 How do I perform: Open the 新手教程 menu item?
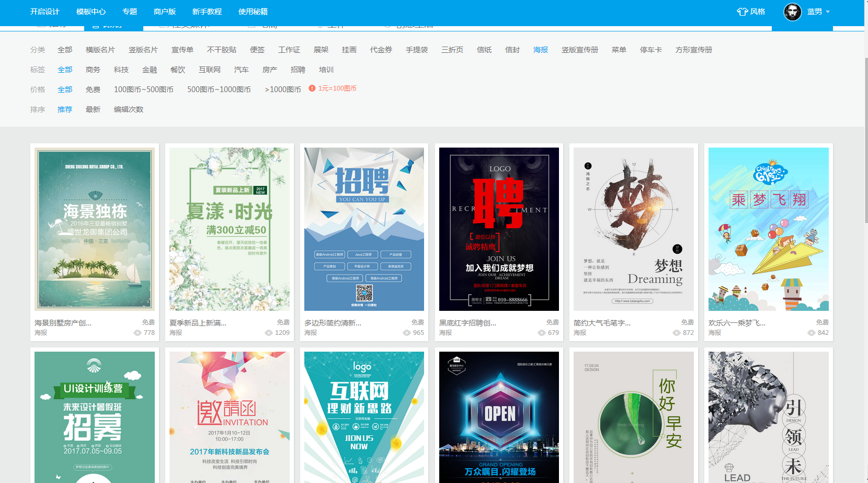(207, 12)
